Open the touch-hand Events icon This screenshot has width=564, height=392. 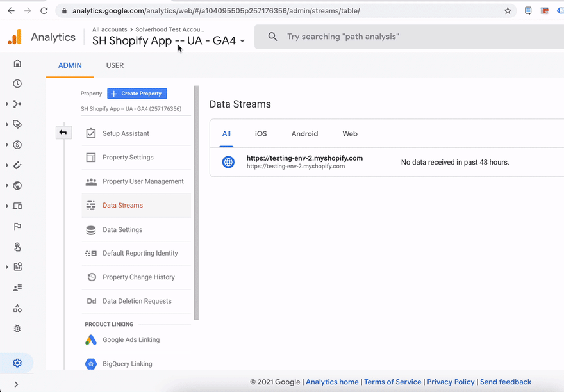(17, 247)
